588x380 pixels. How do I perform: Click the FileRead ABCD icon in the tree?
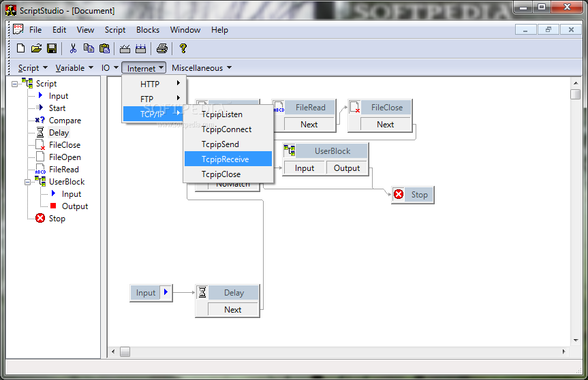[40, 170]
